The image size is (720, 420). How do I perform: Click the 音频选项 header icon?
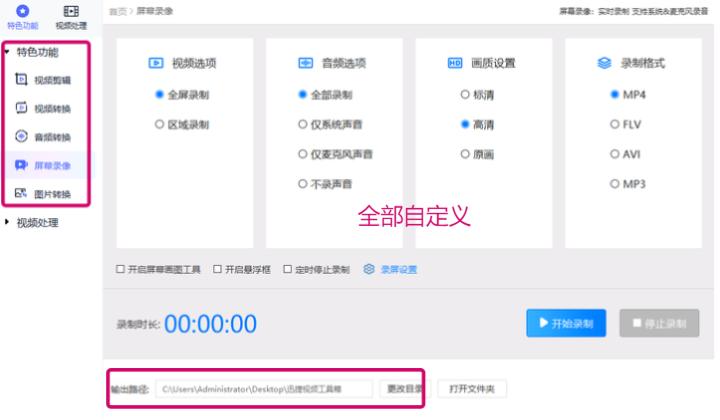(x=305, y=63)
